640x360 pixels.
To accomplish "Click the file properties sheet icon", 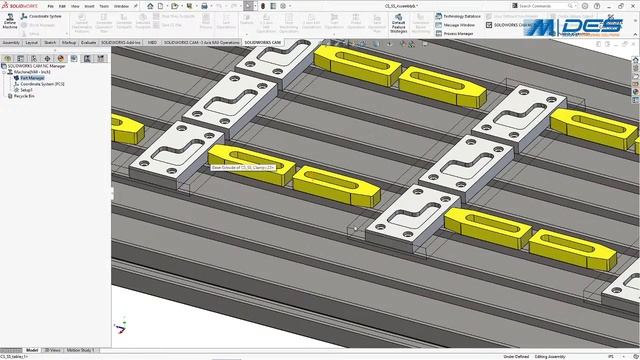I will click(x=273, y=6).
